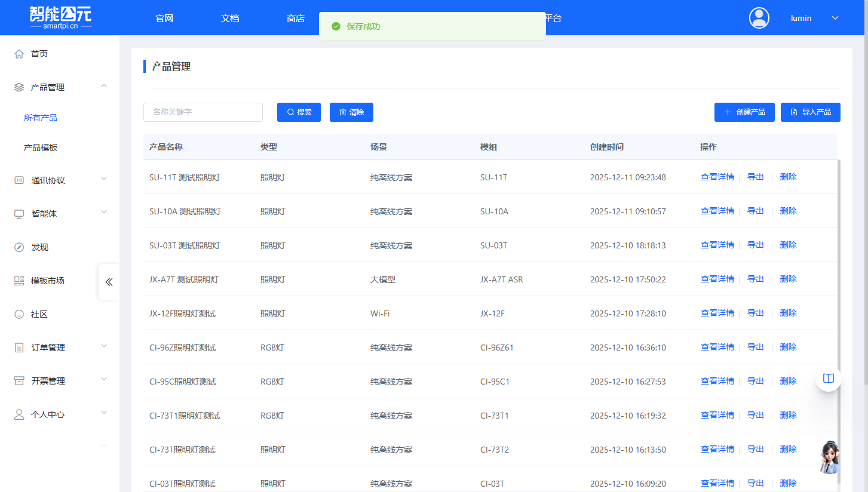
Task: Click the community smiley icon
Action: [x=19, y=314]
